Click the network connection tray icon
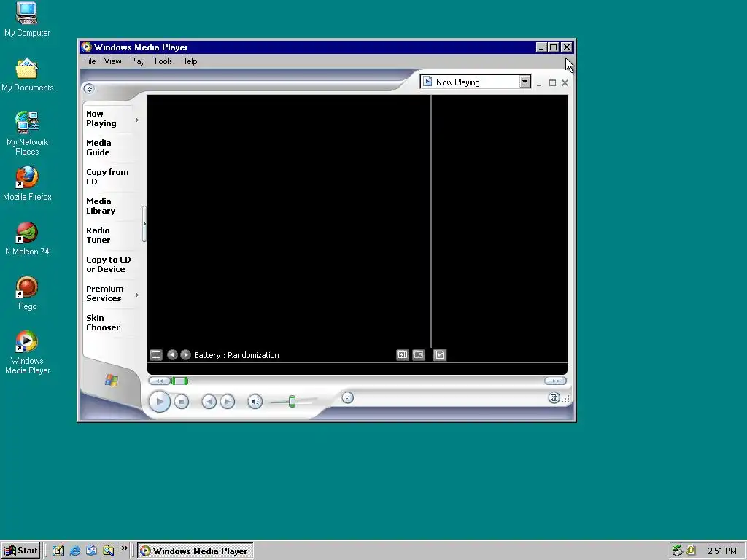The height and width of the screenshot is (560, 747). (678, 551)
